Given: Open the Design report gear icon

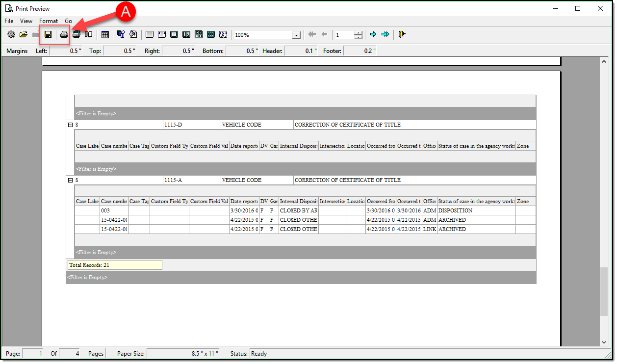Looking at the screenshot, I should [x=11, y=34].
